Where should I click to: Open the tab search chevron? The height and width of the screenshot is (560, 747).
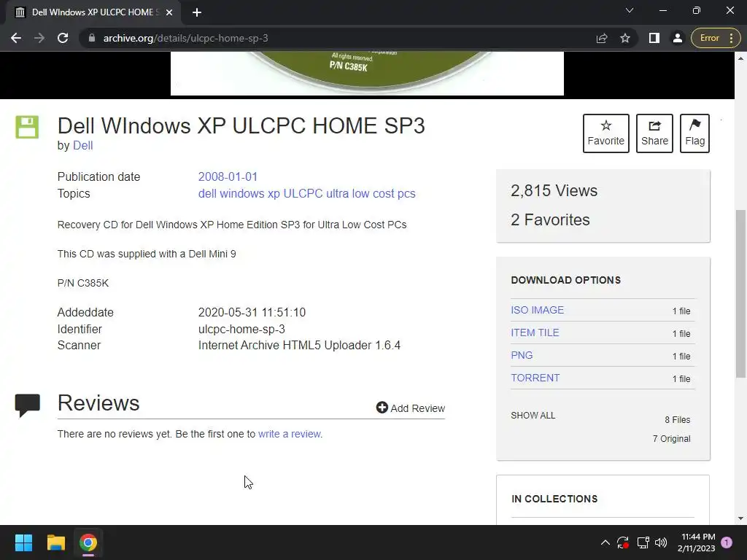point(630,10)
